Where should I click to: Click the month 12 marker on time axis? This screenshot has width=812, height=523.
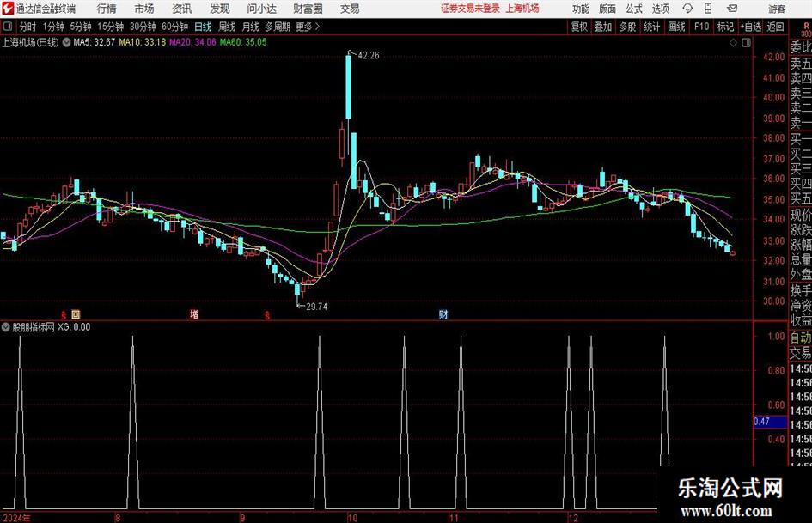click(573, 518)
